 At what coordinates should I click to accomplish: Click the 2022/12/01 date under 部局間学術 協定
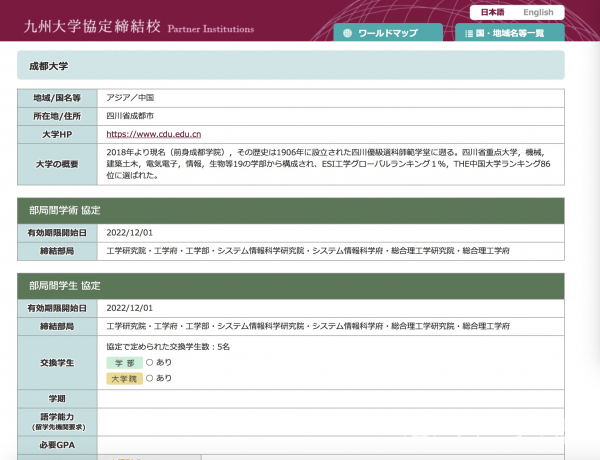point(129,233)
